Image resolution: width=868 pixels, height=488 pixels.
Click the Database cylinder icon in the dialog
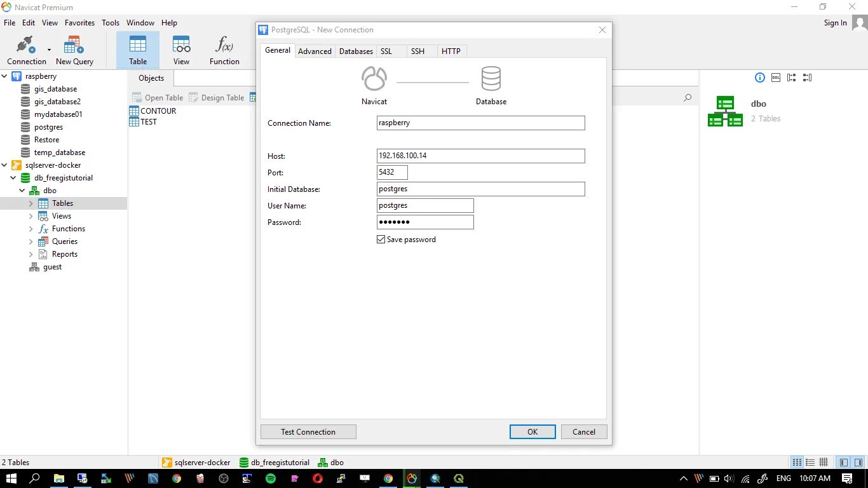pos(491,79)
